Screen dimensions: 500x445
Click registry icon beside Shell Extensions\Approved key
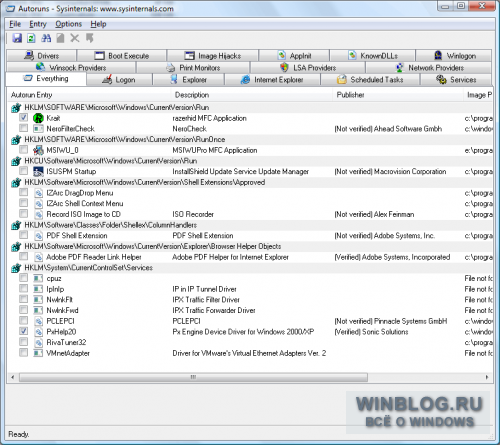[x=16, y=182]
